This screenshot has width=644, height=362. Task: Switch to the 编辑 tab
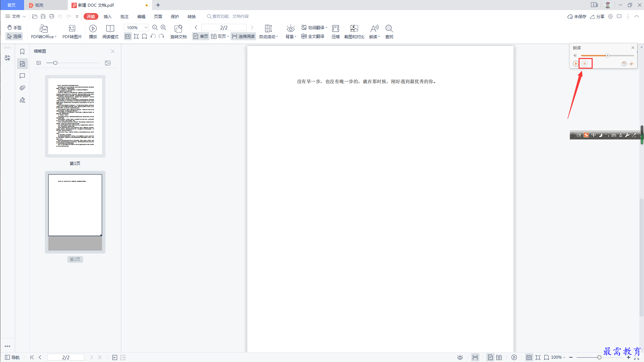(141, 16)
